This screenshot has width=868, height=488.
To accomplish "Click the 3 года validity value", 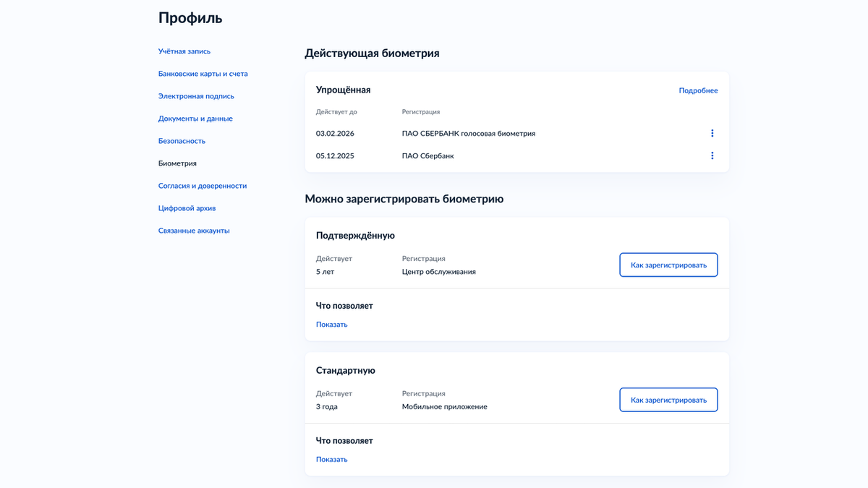I will [327, 406].
